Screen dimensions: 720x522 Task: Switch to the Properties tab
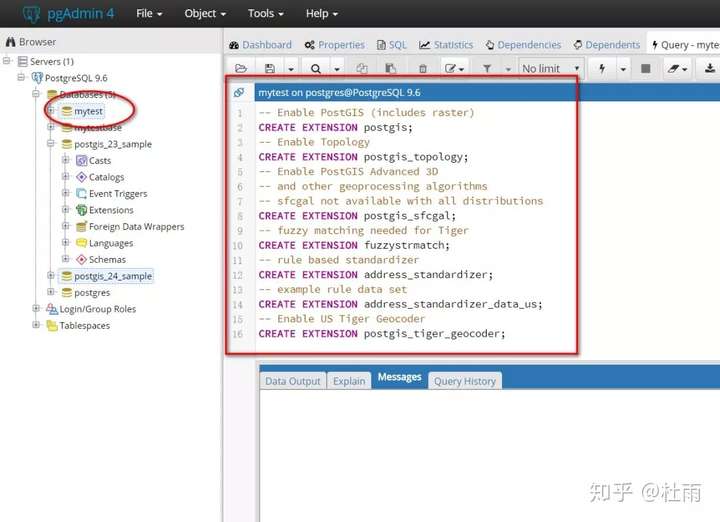coord(334,45)
